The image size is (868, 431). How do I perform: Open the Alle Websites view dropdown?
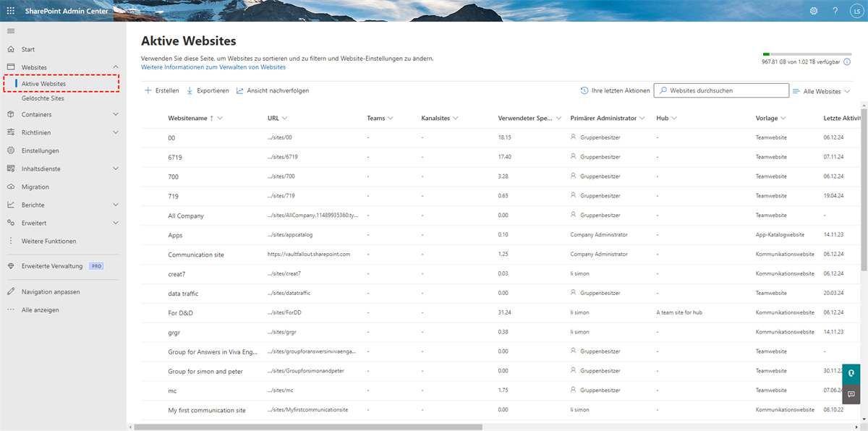(x=822, y=91)
